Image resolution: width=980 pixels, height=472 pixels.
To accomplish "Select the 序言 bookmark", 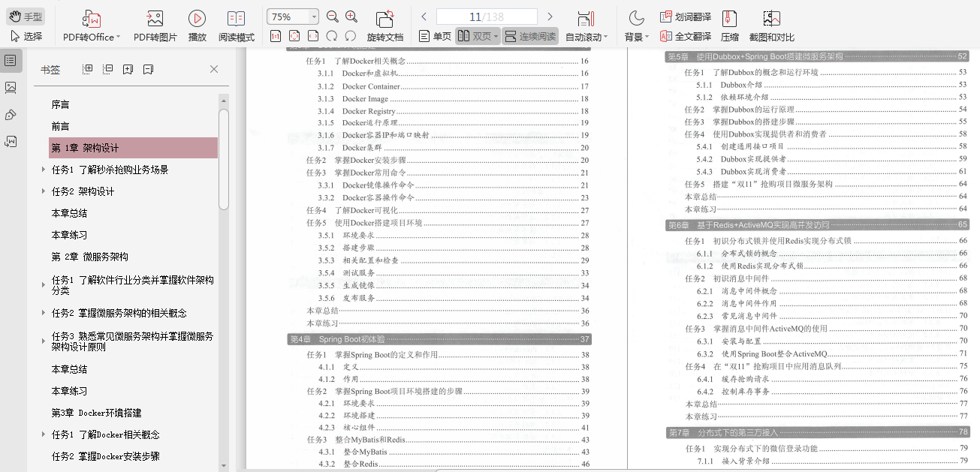I will [61, 104].
